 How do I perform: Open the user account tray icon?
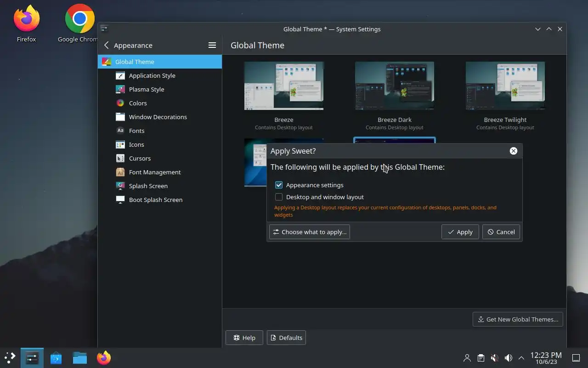coord(467,358)
